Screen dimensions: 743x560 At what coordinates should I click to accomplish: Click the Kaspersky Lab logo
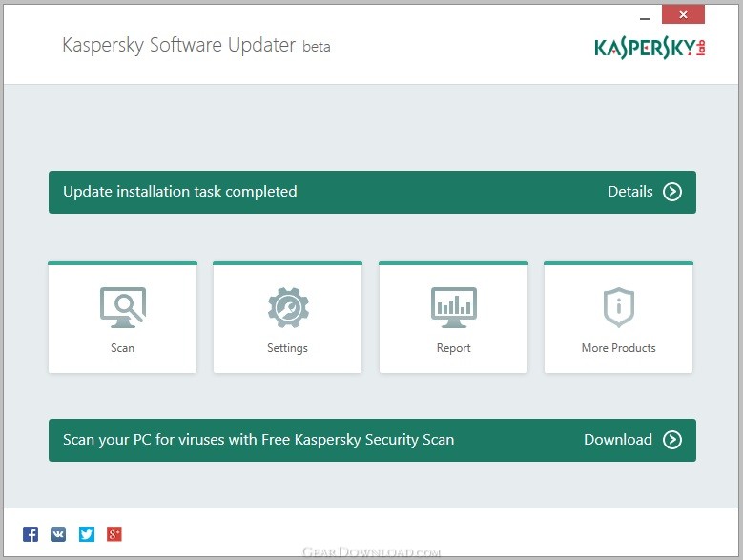(650, 48)
